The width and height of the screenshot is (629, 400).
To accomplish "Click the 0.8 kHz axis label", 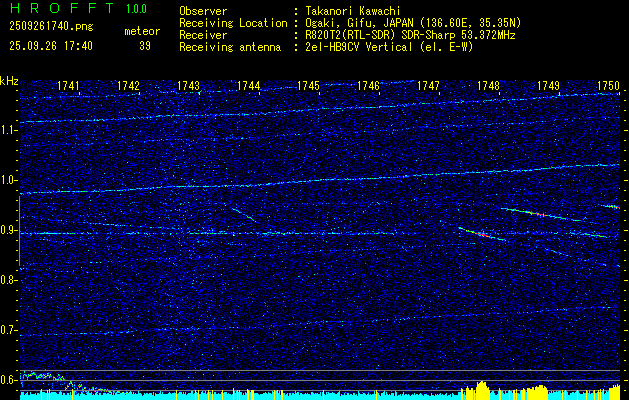I will click(x=9, y=280).
